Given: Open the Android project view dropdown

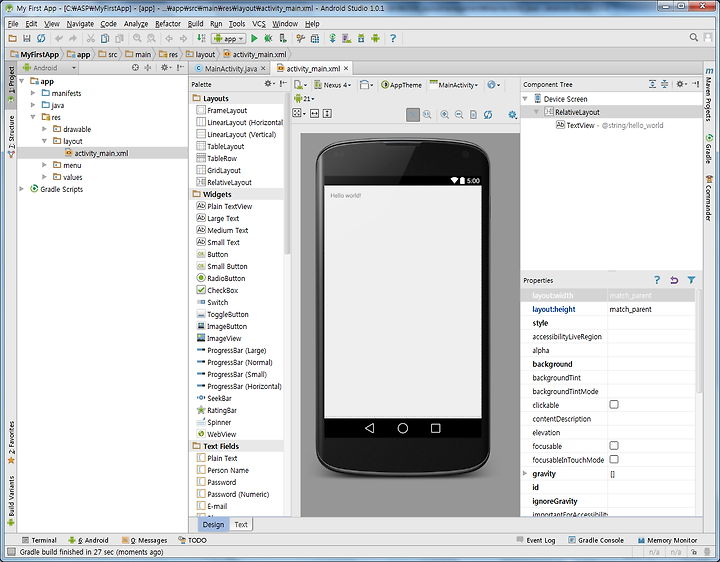Looking at the screenshot, I should [x=50, y=67].
